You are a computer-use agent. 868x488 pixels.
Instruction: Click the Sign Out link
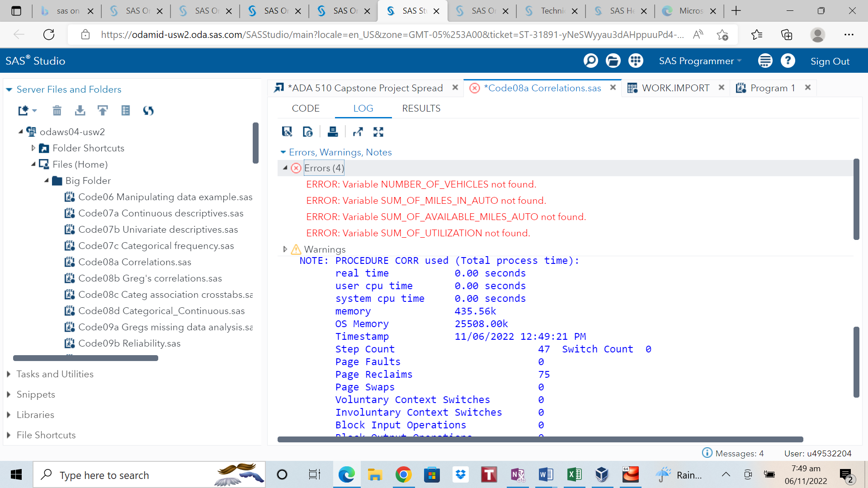point(830,61)
